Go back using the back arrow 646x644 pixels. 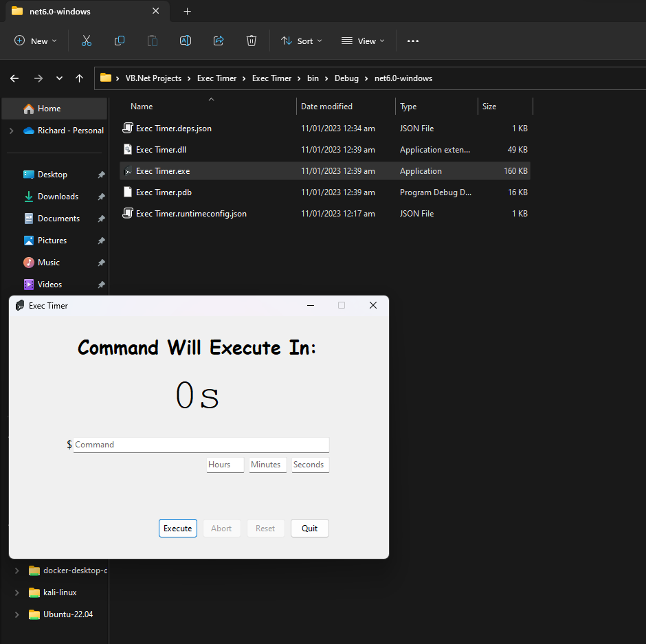14,78
